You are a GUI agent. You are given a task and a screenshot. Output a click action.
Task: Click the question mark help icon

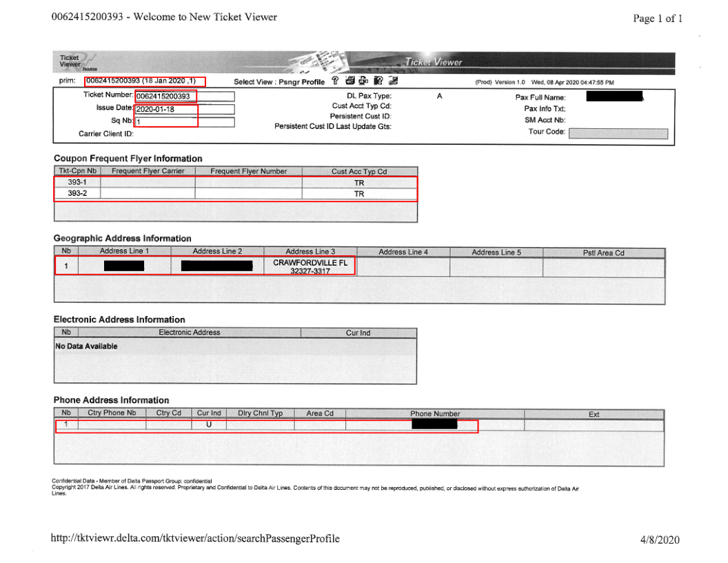click(x=335, y=81)
